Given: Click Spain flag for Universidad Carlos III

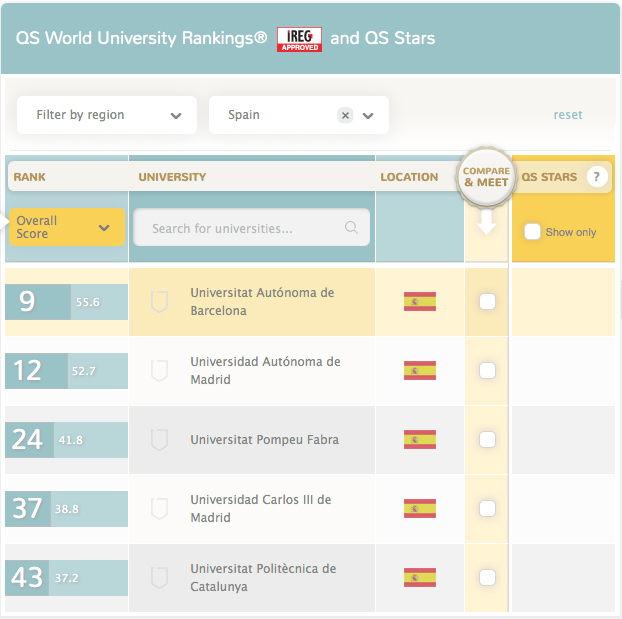Looking at the screenshot, I should pos(420,509).
